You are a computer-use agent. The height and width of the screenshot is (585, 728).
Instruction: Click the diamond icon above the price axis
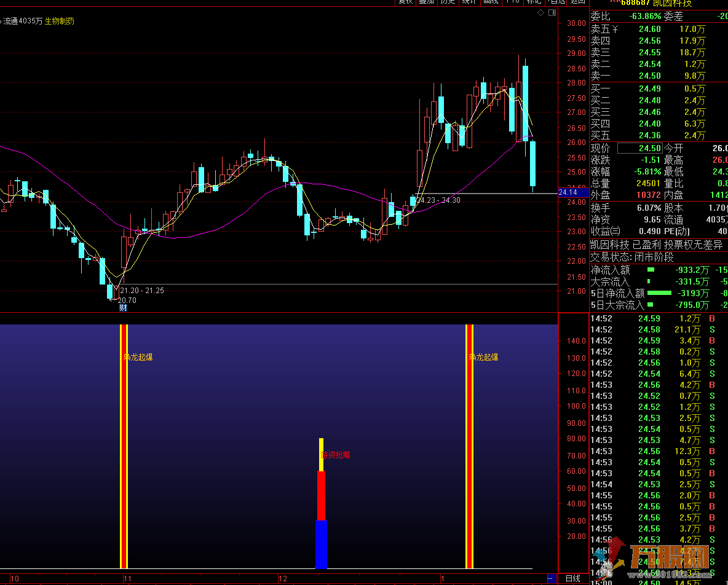click(x=540, y=12)
